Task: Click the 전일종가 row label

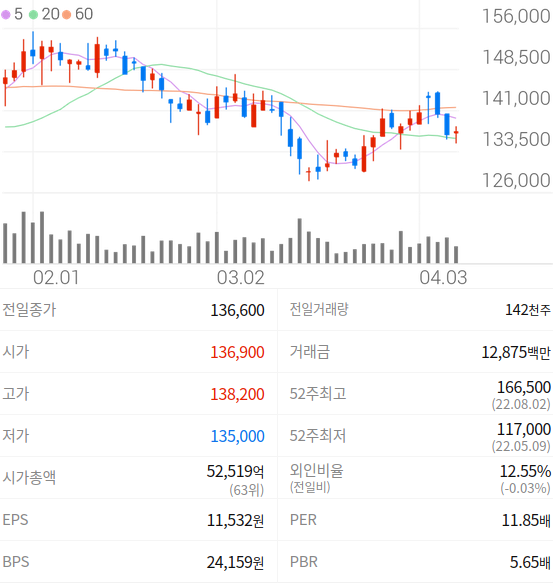Action: pos(29,310)
